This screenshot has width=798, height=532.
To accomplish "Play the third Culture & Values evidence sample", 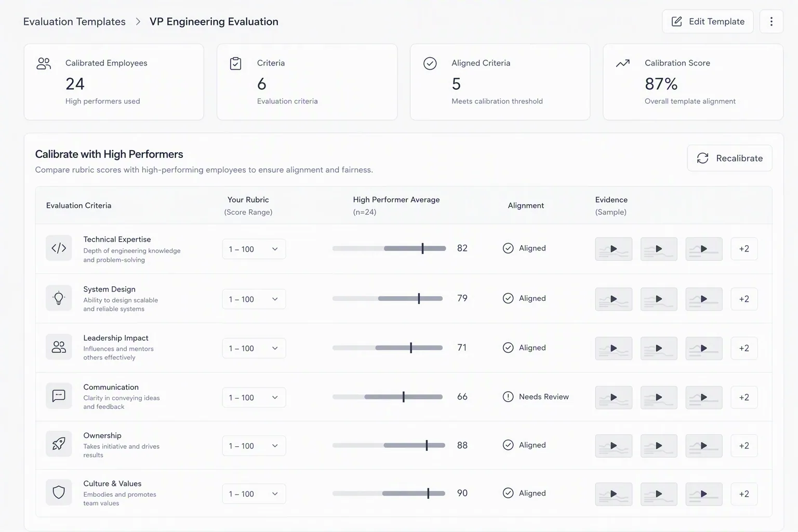I will (x=704, y=494).
